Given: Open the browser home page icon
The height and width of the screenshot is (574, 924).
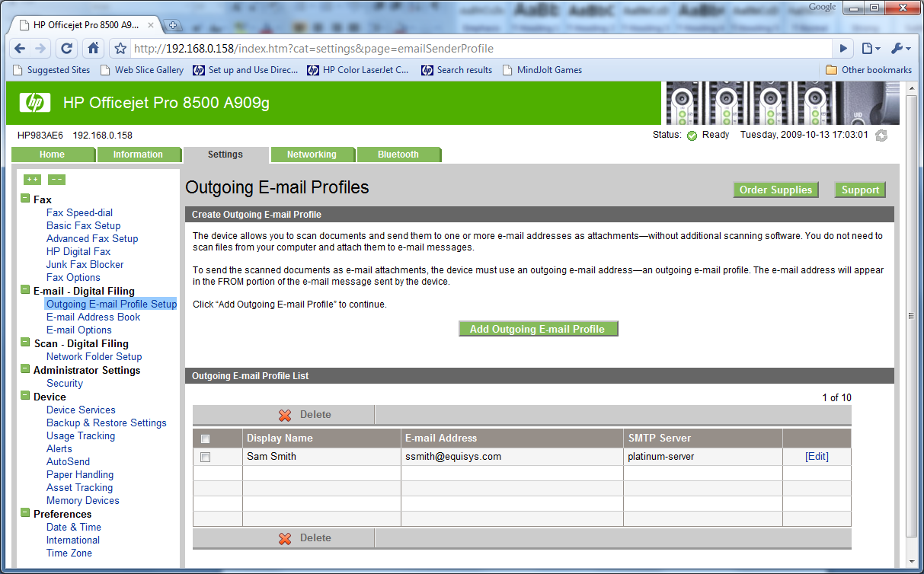Looking at the screenshot, I should click(x=93, y=48).
